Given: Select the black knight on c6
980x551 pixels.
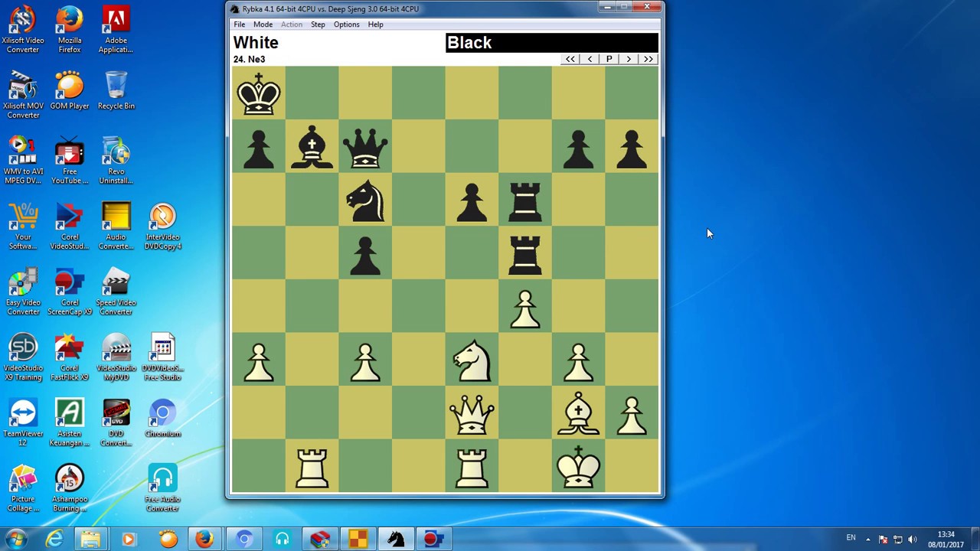Looking at the screenshot, I should (x=365, y=201).
